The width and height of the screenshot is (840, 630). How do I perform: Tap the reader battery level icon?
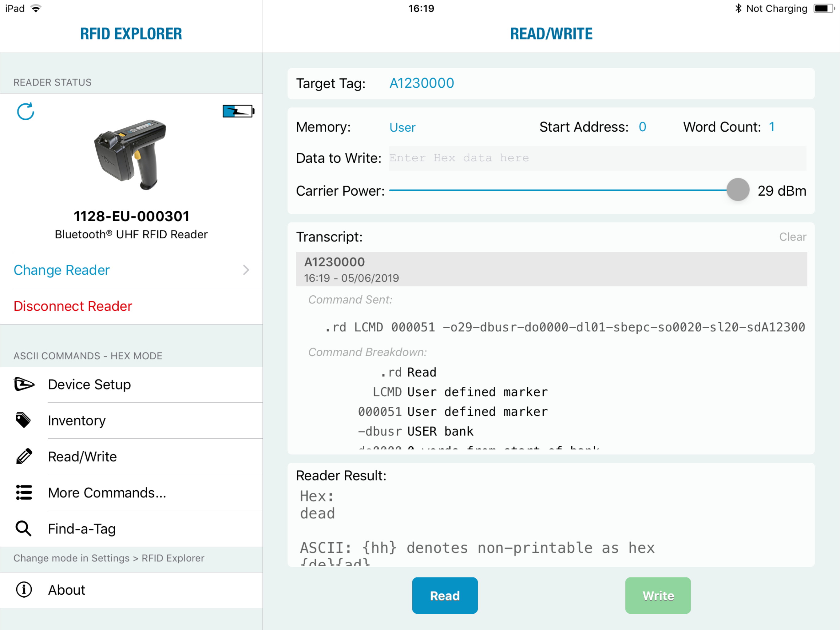[239, 111]
